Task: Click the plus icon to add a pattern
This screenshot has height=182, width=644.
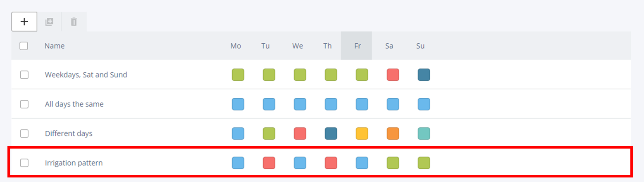Action: click(x=24, y=22)
